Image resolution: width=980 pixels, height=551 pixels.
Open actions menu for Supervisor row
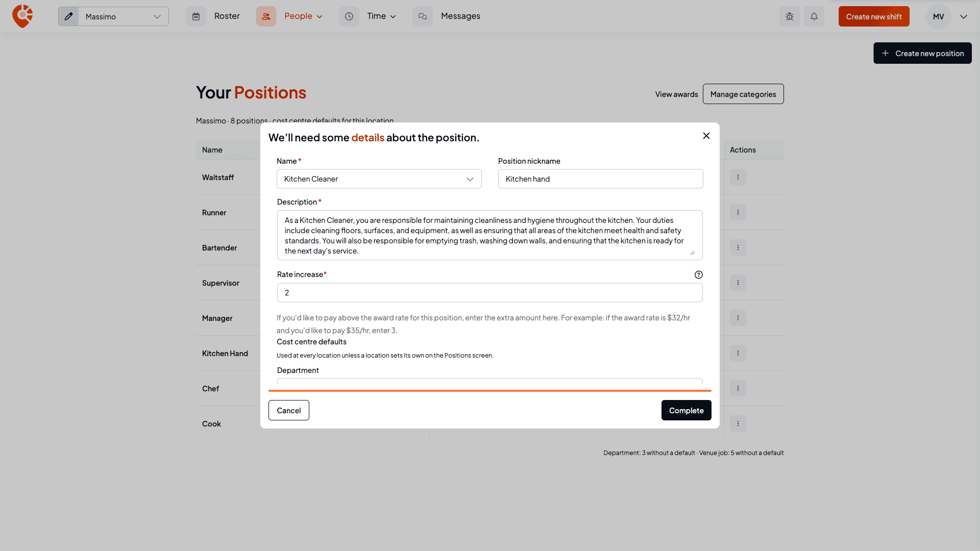point(738,283)
